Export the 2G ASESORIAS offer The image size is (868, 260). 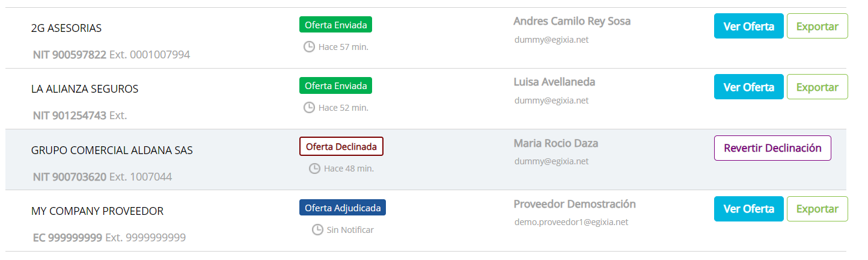[817, 26]
